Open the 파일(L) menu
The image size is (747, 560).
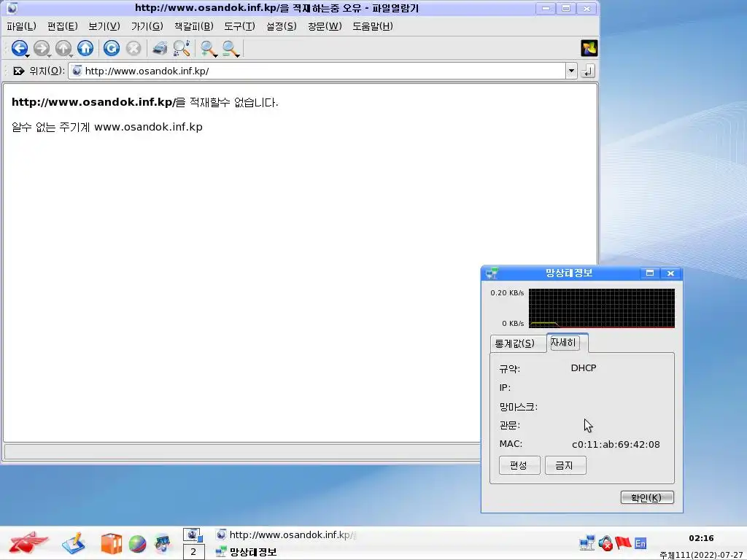[21, 26]
